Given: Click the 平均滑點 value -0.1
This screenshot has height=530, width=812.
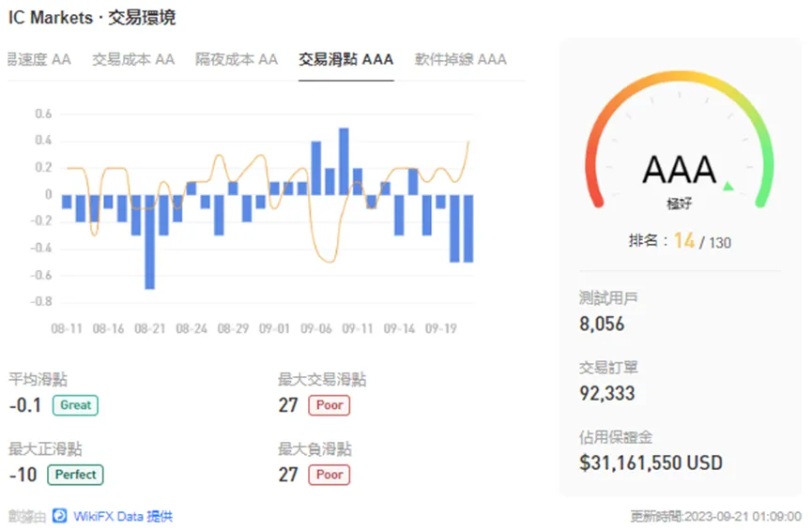Looking at the screenshot, I should [25, 405].
